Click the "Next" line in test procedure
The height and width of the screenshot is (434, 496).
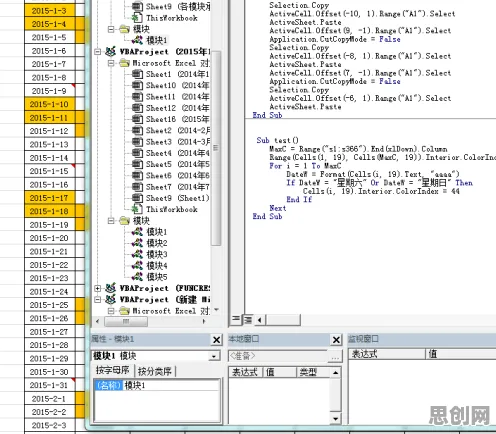point(278,208)
